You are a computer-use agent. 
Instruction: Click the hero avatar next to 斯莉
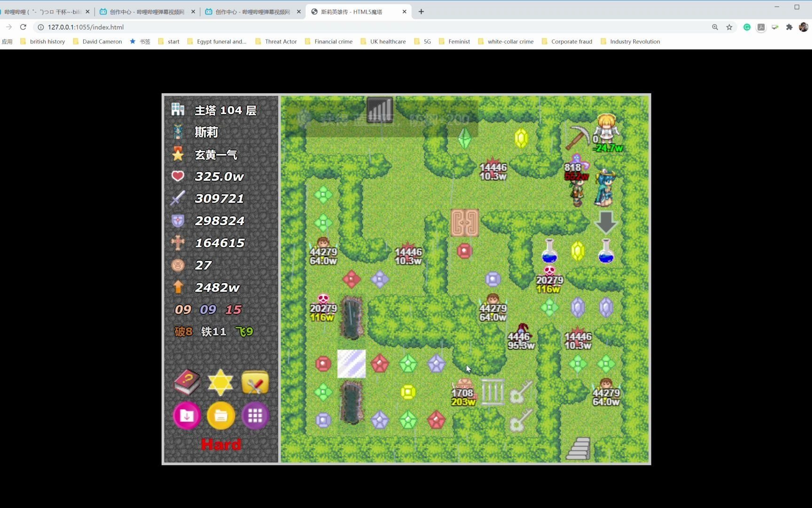pyautogui.click(x=178, y=132)
